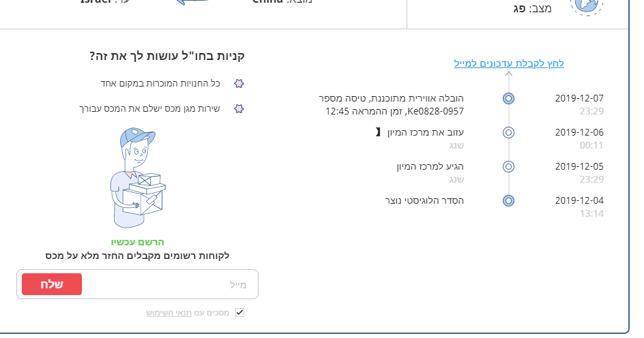Click the הסדר הלוגיסטי נוצר event text
Image resolution: width=644 pixels, height=338 pixels.
tap(424, 200)
